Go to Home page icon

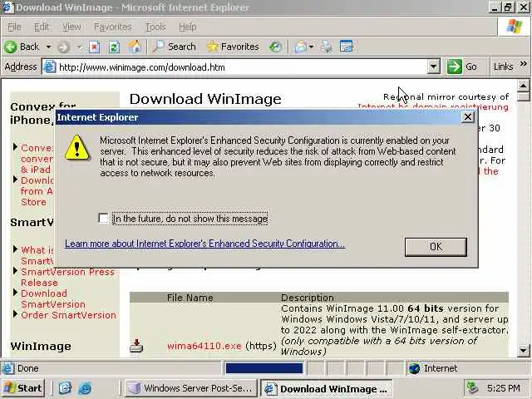click(x=135, y=47)
